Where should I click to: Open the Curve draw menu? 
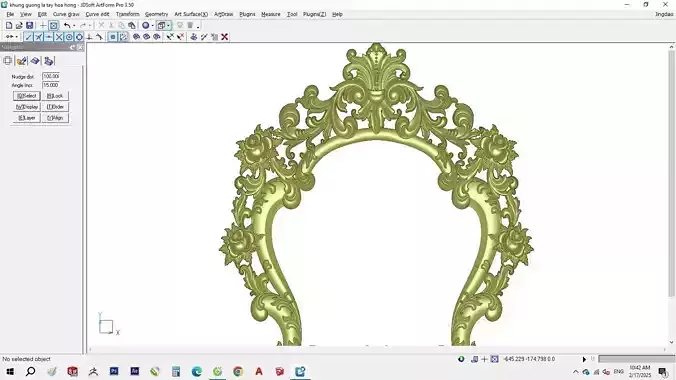[66, 14]
